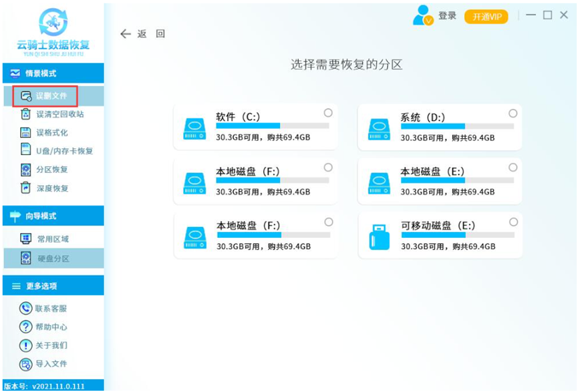Click the 本地磁盘 (E:) usage bar
The image size is (578, 392).
tap(457, 180)
